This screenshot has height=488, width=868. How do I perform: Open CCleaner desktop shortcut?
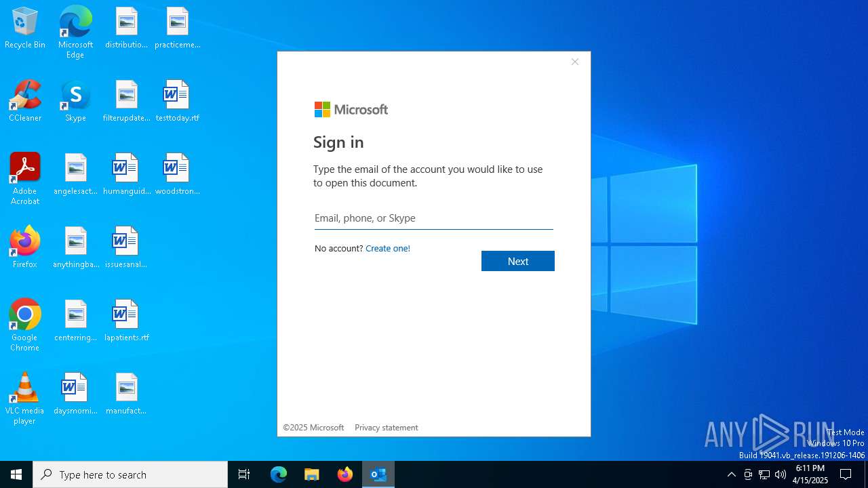(25, 102)
